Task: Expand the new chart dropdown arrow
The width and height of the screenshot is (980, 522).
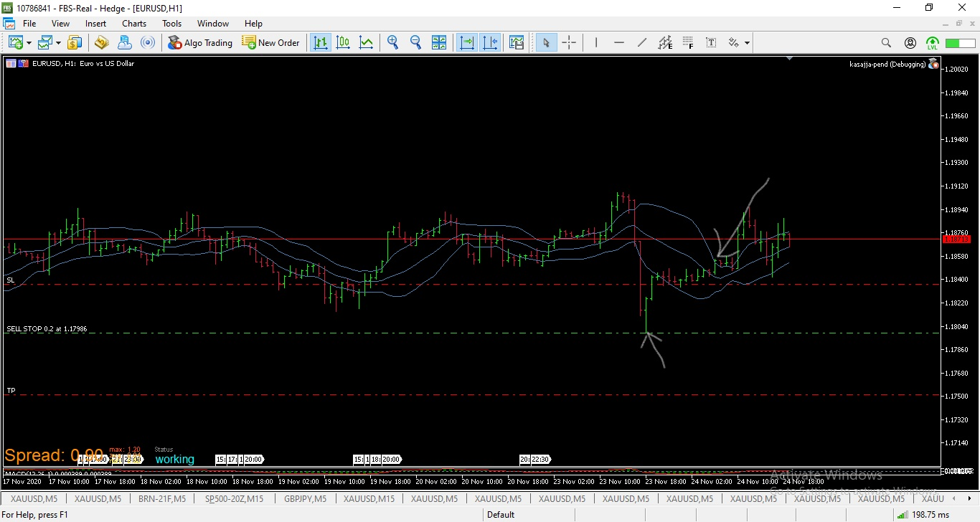Action: click(29, 43)
